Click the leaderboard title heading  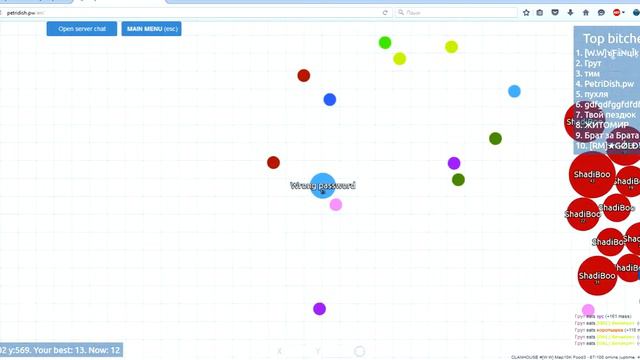611,38
